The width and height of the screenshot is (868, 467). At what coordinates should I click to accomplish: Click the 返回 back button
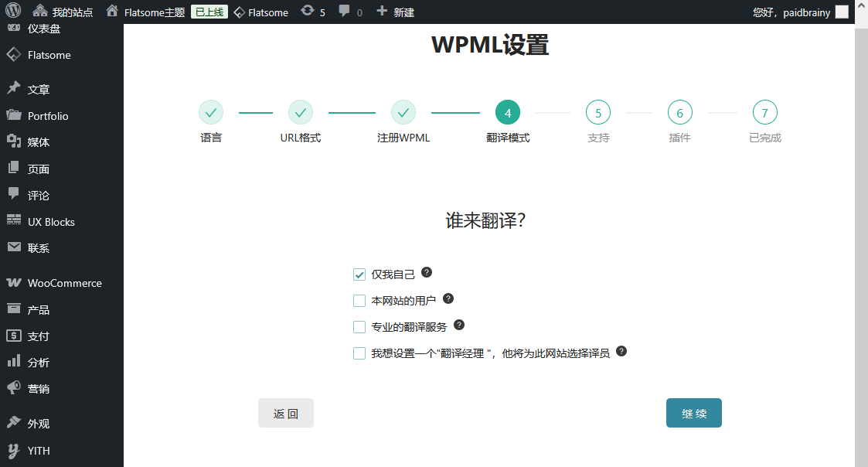pos(286,413)
